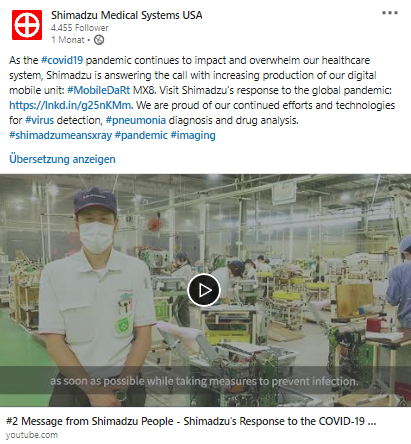411x444 pixels.
Task: Click the #MobileDaRt hashtag
Action: click(x=98, y=90)
